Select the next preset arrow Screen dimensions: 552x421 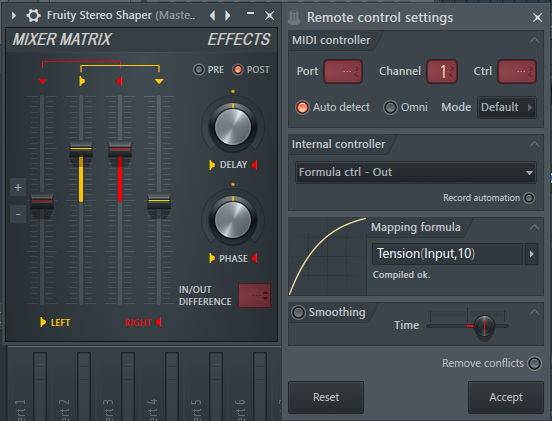(227, 15)
